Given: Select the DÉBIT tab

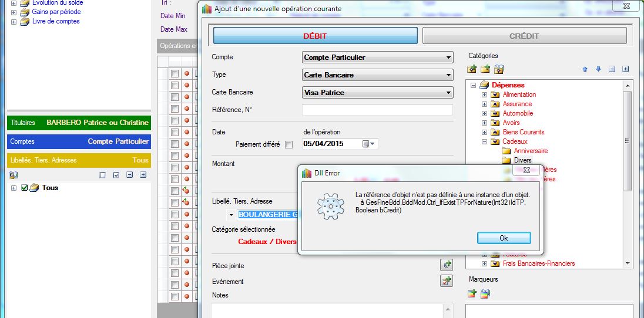Looking at the screenshot, I should pos(315,36).
